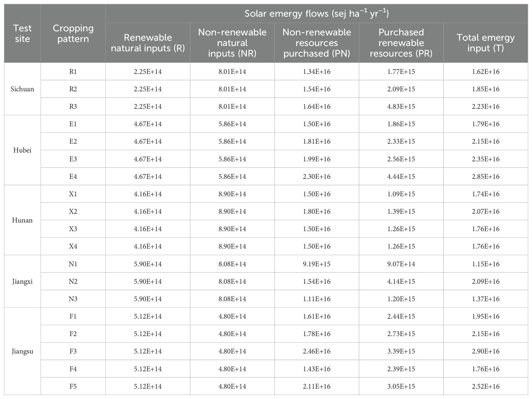
Task: Click 'Total emergy input (T)' header
Action: pos(486,43)
